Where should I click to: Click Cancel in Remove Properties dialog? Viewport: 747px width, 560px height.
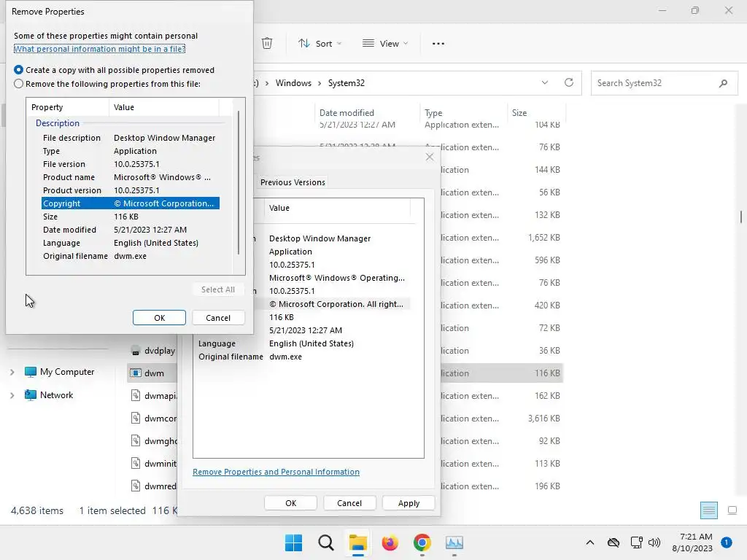218,318
